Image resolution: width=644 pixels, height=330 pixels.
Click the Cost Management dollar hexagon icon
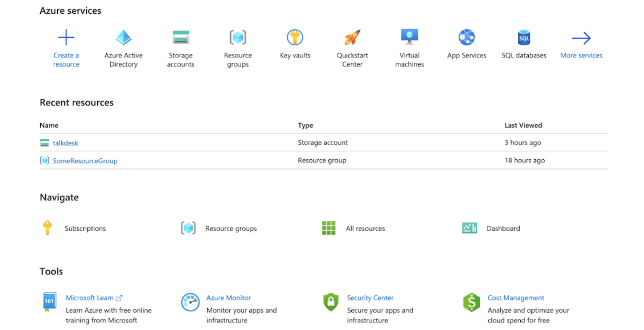[472, 302]
